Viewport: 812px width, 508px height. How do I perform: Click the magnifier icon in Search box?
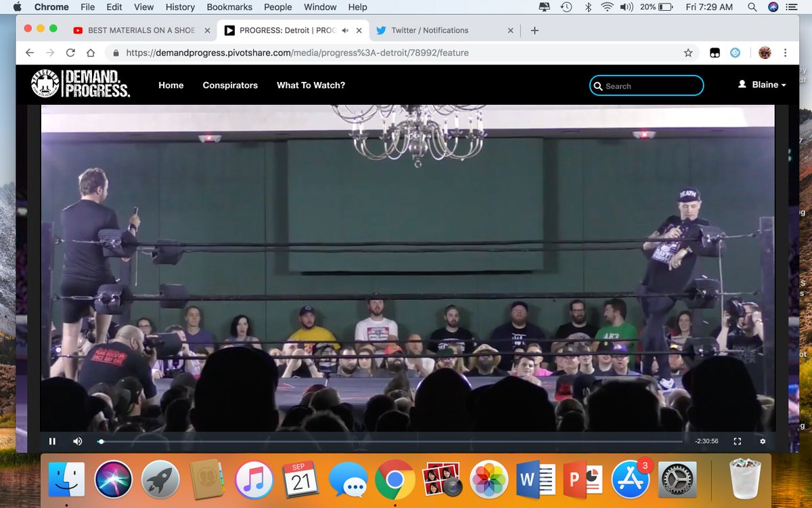click(597, 86)
